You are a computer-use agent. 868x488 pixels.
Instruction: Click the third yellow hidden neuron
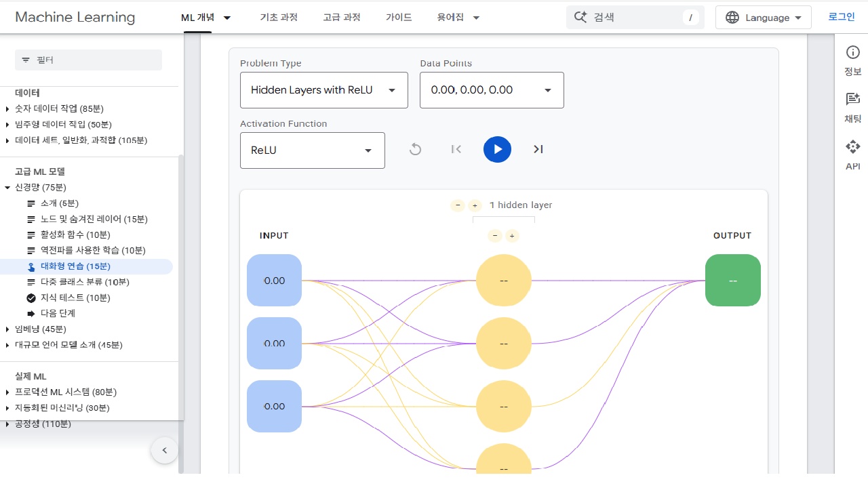point(503,407)
